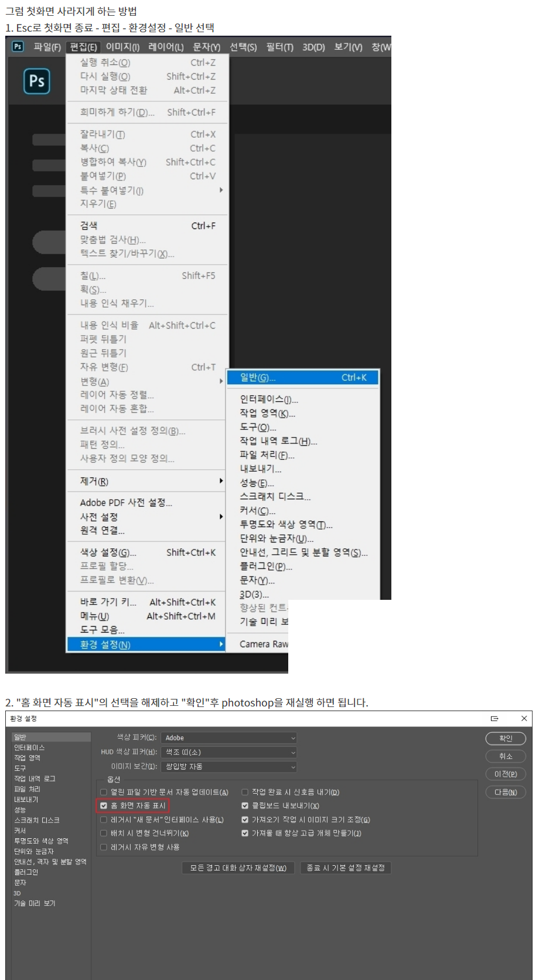
Task: Enable the 레거시 자유 변형 사용 checkbox
Action: click(104, 847)
